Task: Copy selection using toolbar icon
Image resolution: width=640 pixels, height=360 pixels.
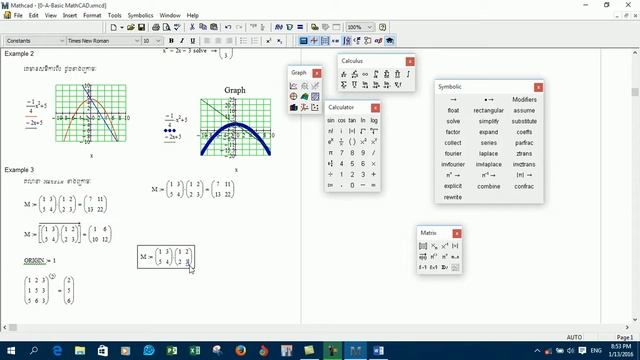Action: coord(203,27)
